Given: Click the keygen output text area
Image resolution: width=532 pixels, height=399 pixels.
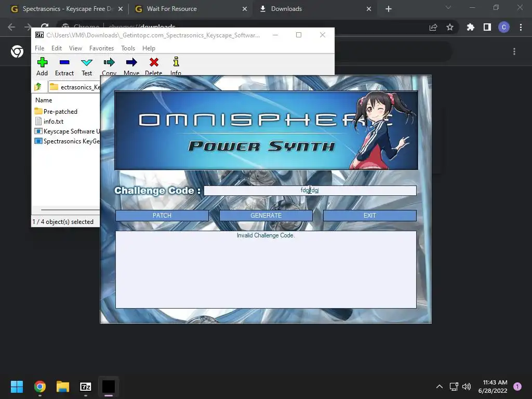Looking at the screenshot, I should 266,270.
